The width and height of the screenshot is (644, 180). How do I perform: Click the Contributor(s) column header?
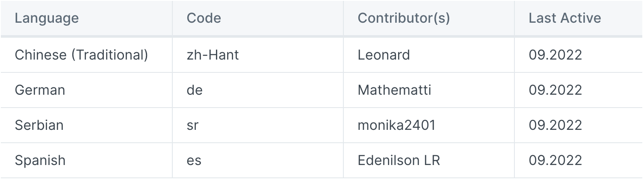coord(404,18)
